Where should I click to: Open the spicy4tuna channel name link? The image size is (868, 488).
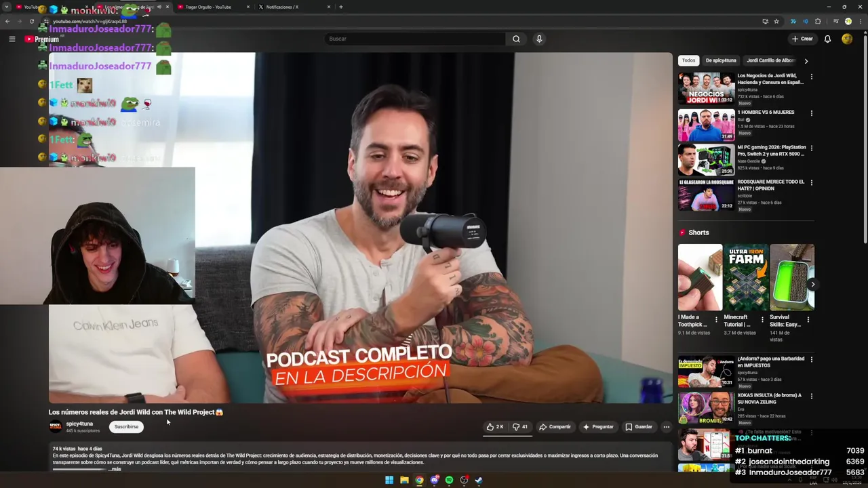(x=79, y=424)
